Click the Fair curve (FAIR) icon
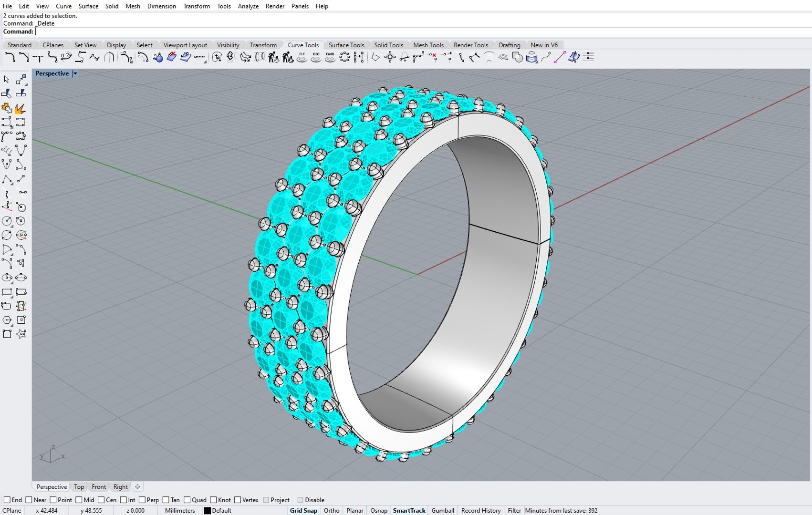 coord(330,57)
